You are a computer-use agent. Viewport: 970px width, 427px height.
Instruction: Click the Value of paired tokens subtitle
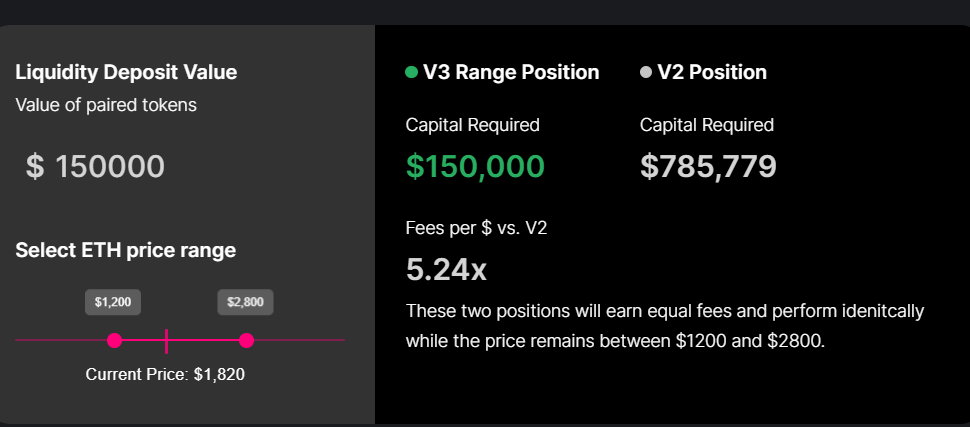[x=107, y=104]
